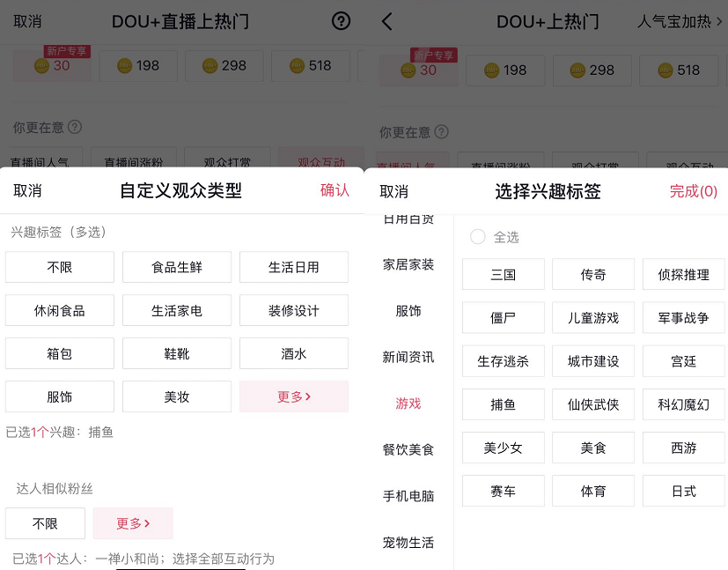Select the 生活家电 interest tag
The width and height of the screenshot is (728, 570).
point(177,310)
